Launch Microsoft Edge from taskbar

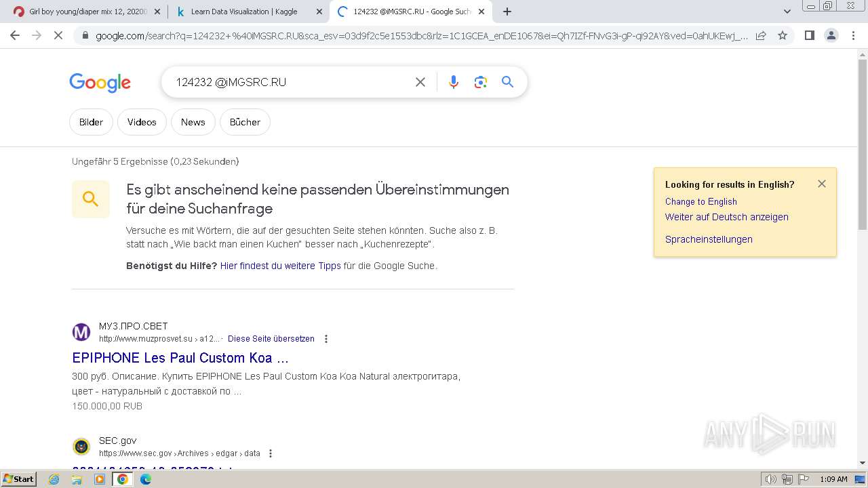(146, 479)
